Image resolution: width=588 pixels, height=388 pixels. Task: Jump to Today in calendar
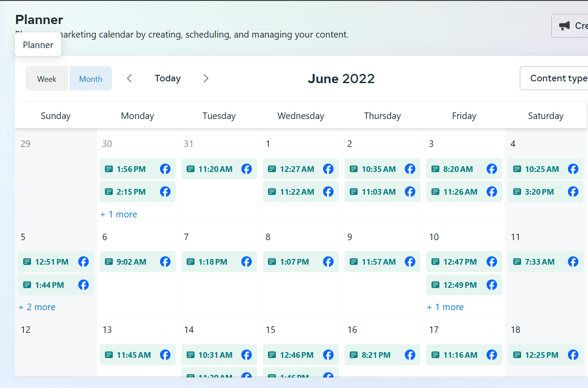(167, 78)
